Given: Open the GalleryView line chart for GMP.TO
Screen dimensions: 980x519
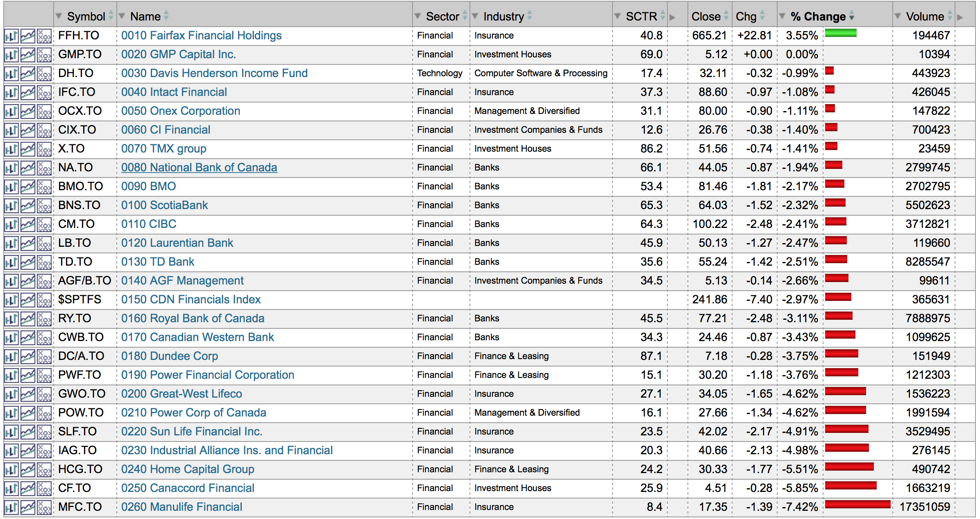Looking at the screenshot, I should click(x=28, y=55).
